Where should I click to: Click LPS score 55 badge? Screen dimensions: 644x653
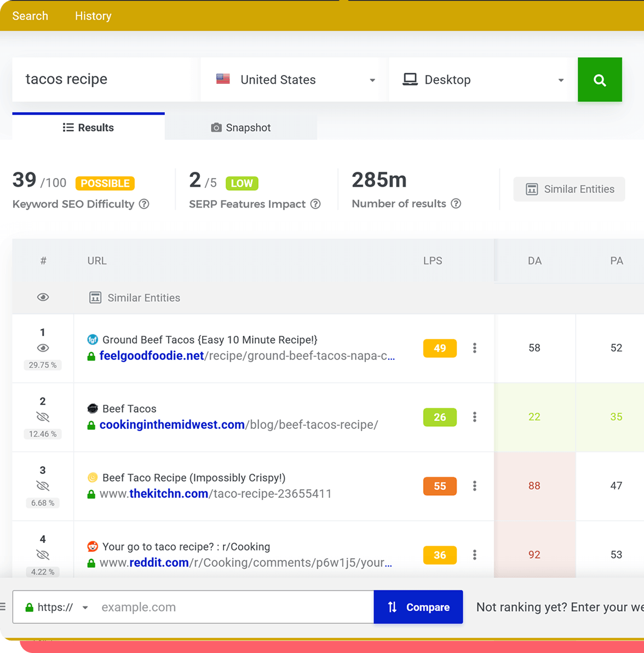[x=440, y=486]
